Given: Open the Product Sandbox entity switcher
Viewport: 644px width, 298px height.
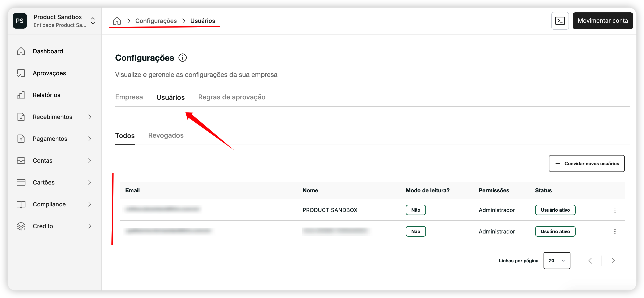Looking at the screenshot, I should tap(93, 21).
